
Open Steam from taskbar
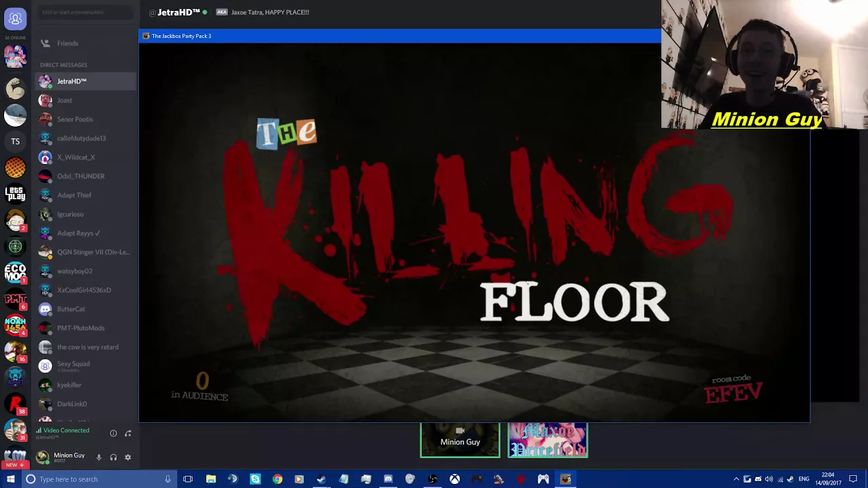321,479
